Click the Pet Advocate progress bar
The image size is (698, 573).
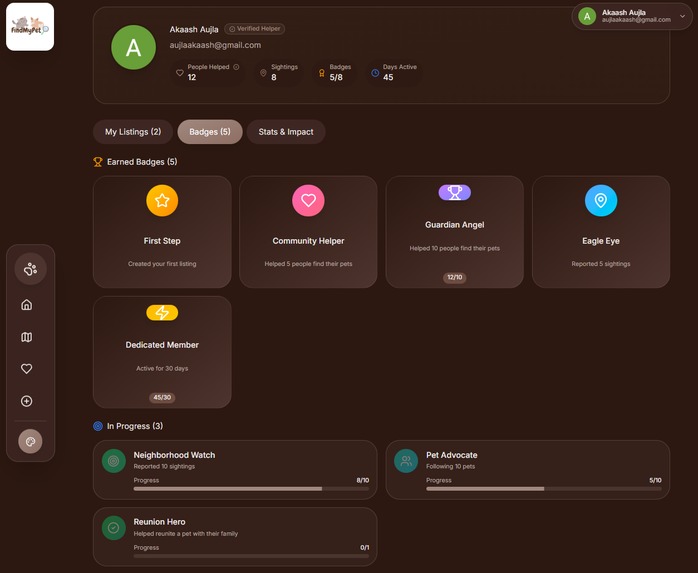pos(544,489)
